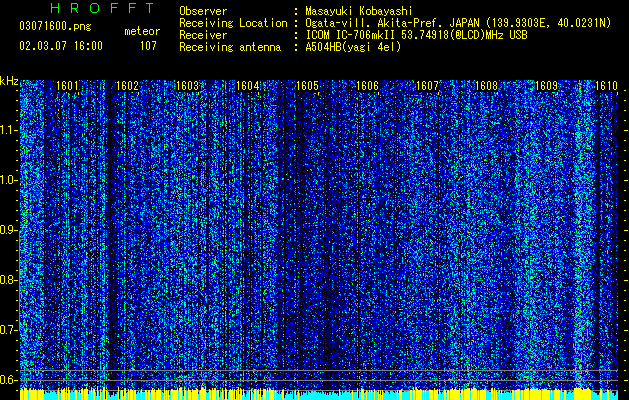This screenshot has width=629, height=400.
Task: Select the file name 03071600.png
Action: 55,26
